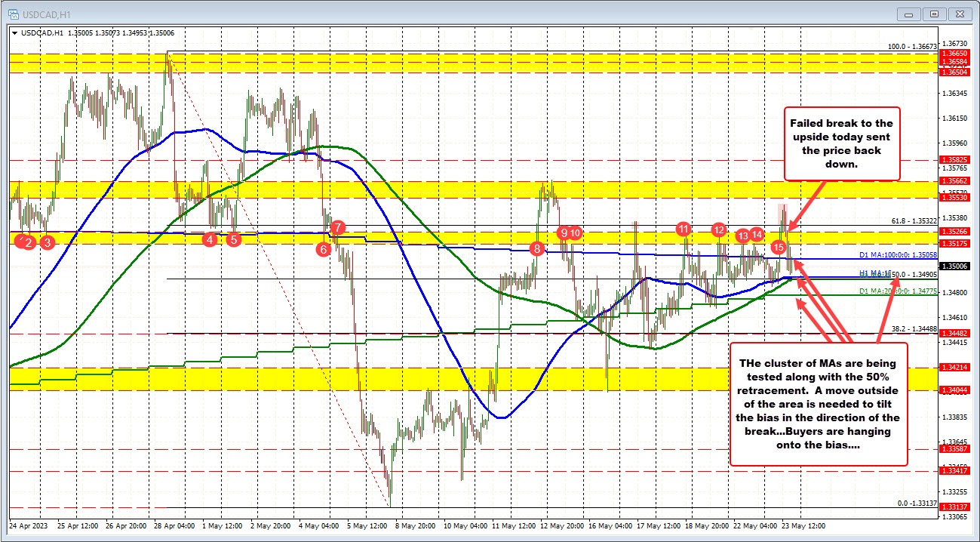Click the 1.36504 price level tag
Viewport: 980px width, 542px height.
(954, 72)
